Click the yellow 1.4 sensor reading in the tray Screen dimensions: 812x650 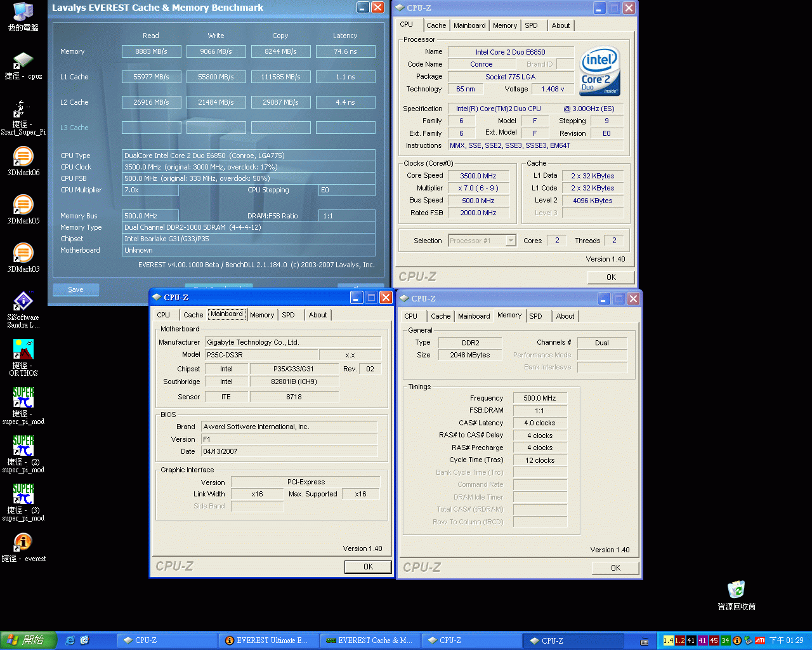pyautogui.click(x=668, y=640)
